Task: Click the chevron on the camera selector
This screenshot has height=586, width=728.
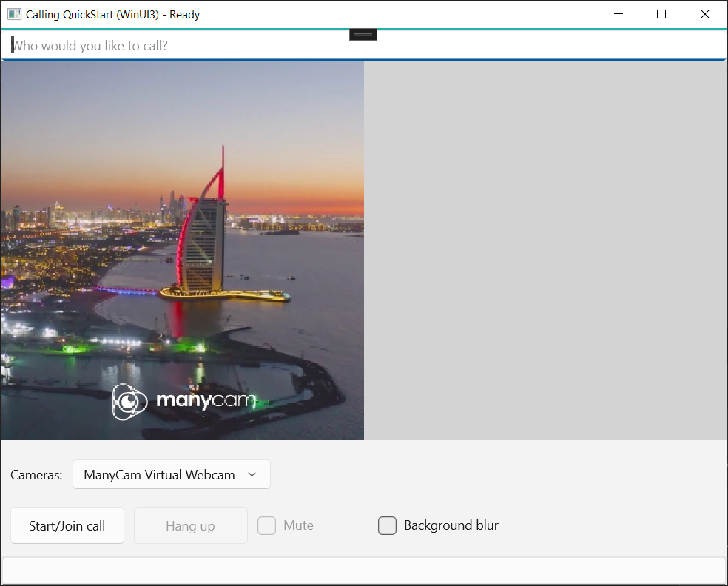Action: (x=252, y=474)
